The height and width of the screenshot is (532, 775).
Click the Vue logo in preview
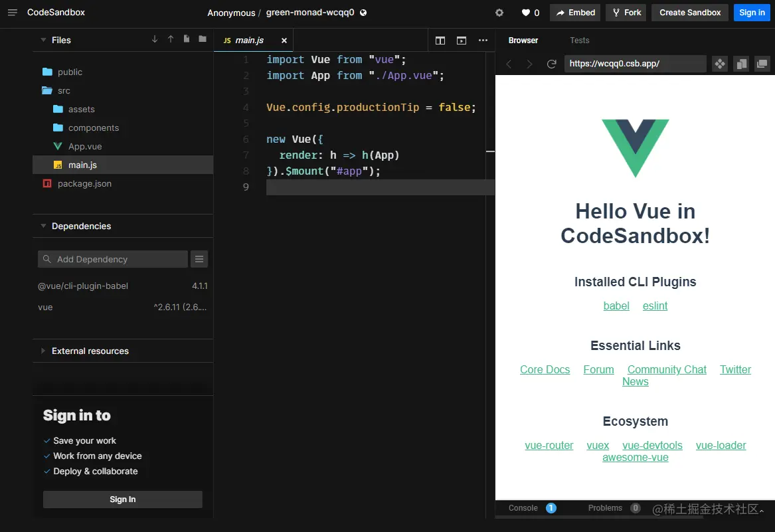tap(635, 148)
